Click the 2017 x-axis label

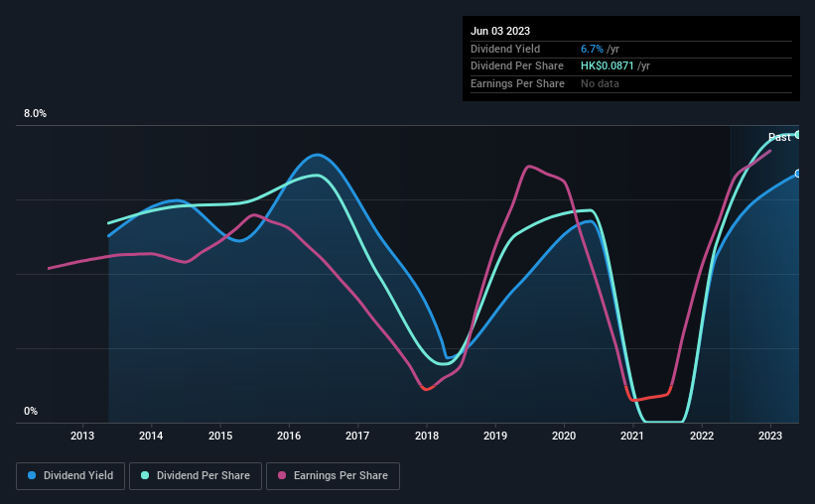click(x=357, y=436)
